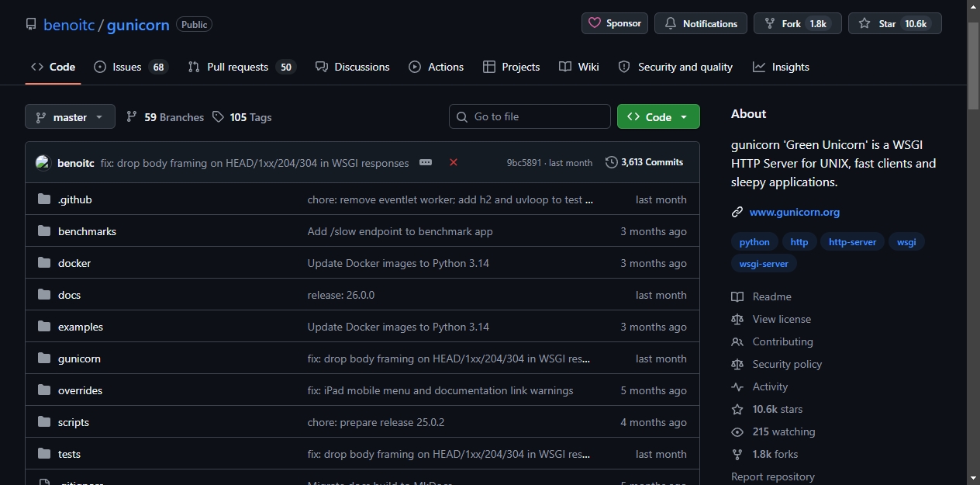Open 'chore: prepare release 25.0.2' commit
This screenshot has height=485, width=980.
click(376, 422)
